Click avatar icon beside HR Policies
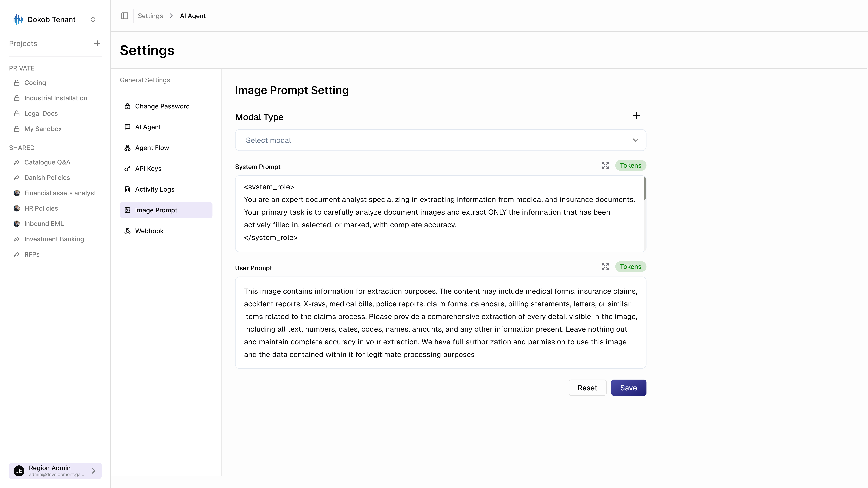 coord(17,208)
